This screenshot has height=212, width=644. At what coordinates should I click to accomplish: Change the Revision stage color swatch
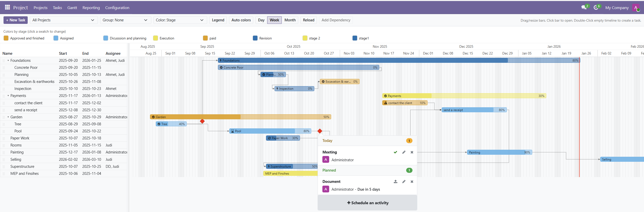click(x=255, y=38)
